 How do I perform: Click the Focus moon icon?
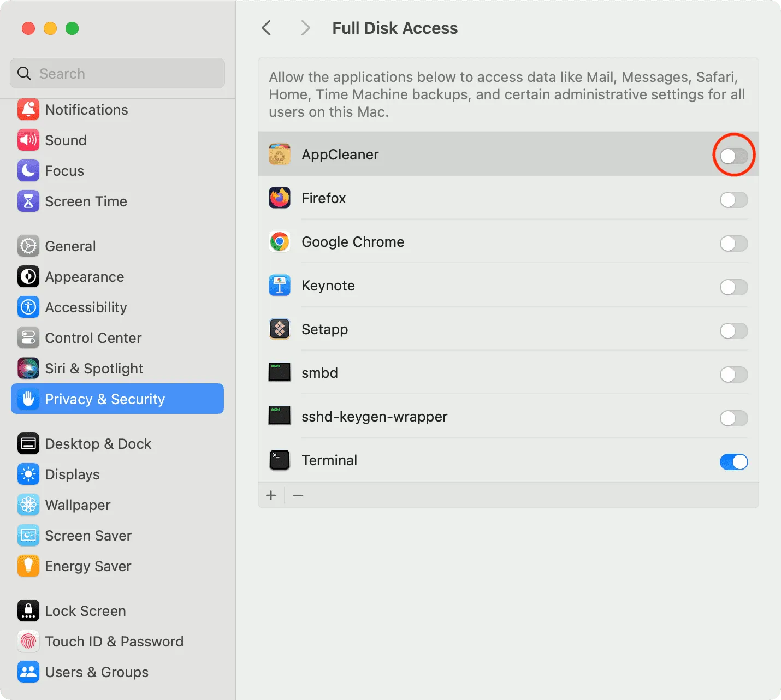point(28,171)
